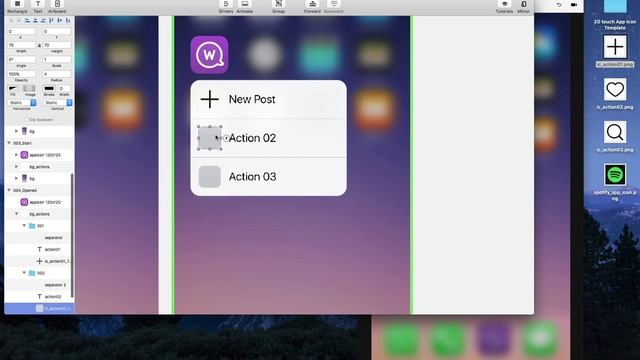Image resolution: width=640 pixels, height=360 pixels.
Task: Open the Vertical Static dropdown
Action: [57, 102]
